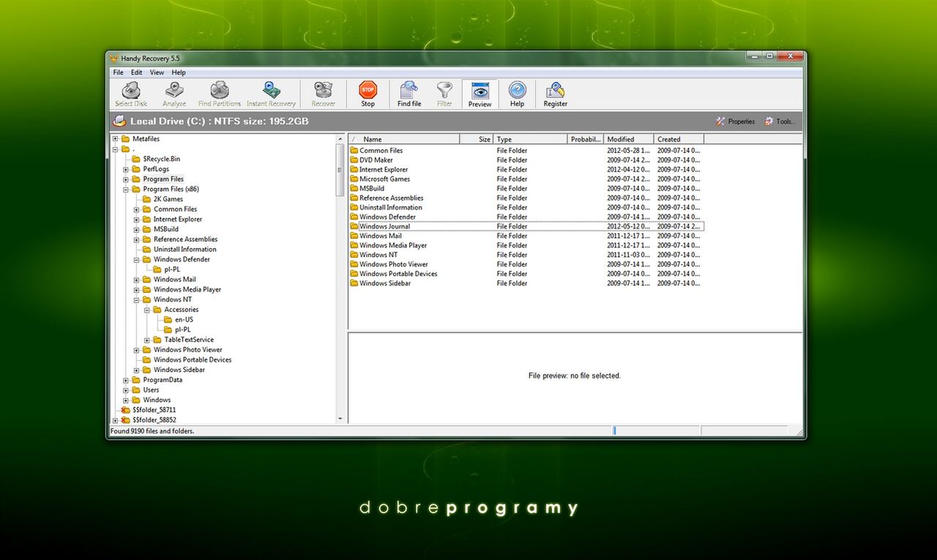Expand the TableTextService tree node
The width and height of the screenshot is (937, 560).
[x=147, y=340]
